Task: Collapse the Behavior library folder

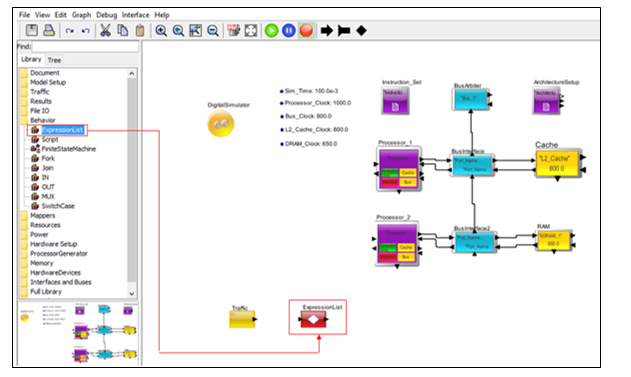Action: coord(43,120)
